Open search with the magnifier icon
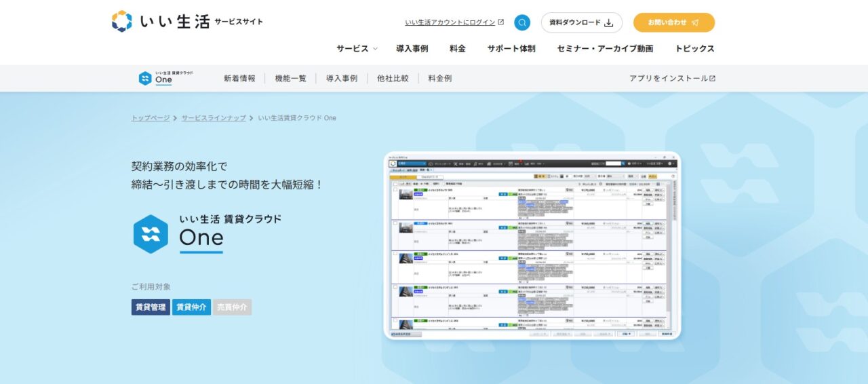 tap(522, 22)
